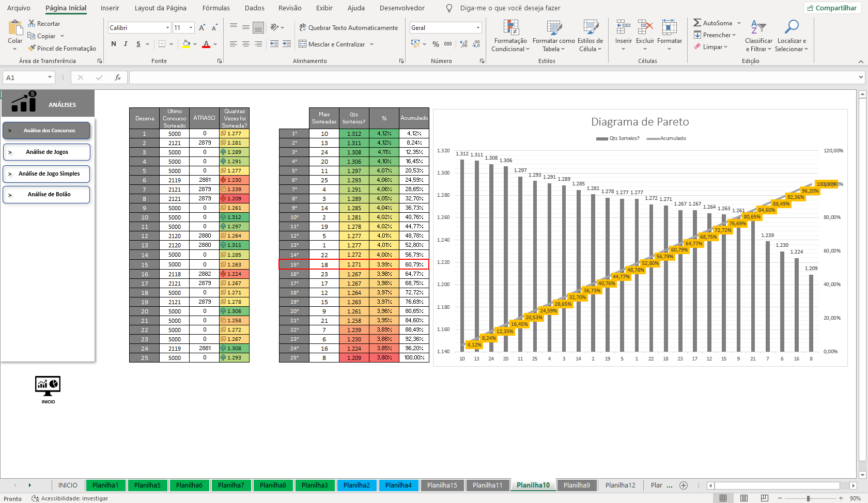Click the Copiar icon
The width and height of the screenshot is (868, 503).
[32, 36]
